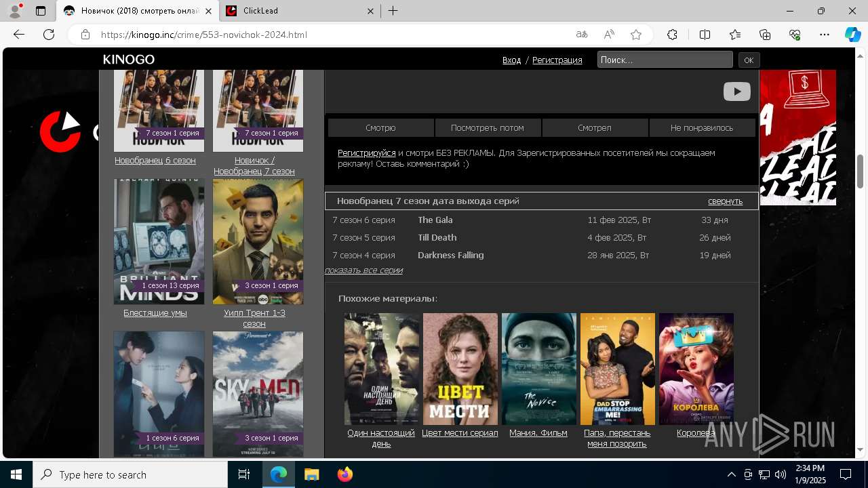The image size is (868, 488).
Task: Click the Посмотреть потом button
Action: (488, 127)
